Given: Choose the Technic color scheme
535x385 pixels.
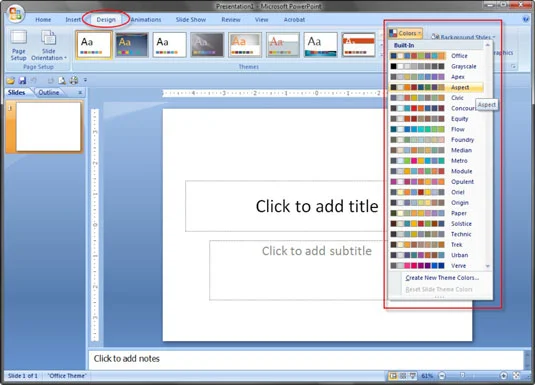Looking at the screenshot, I should (x=436, y=234).
